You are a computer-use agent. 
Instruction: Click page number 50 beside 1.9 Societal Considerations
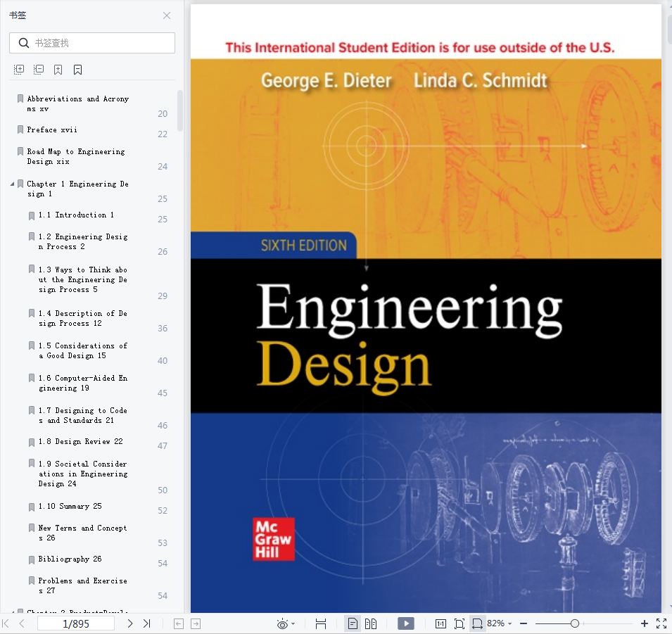(x=163, y=490)
